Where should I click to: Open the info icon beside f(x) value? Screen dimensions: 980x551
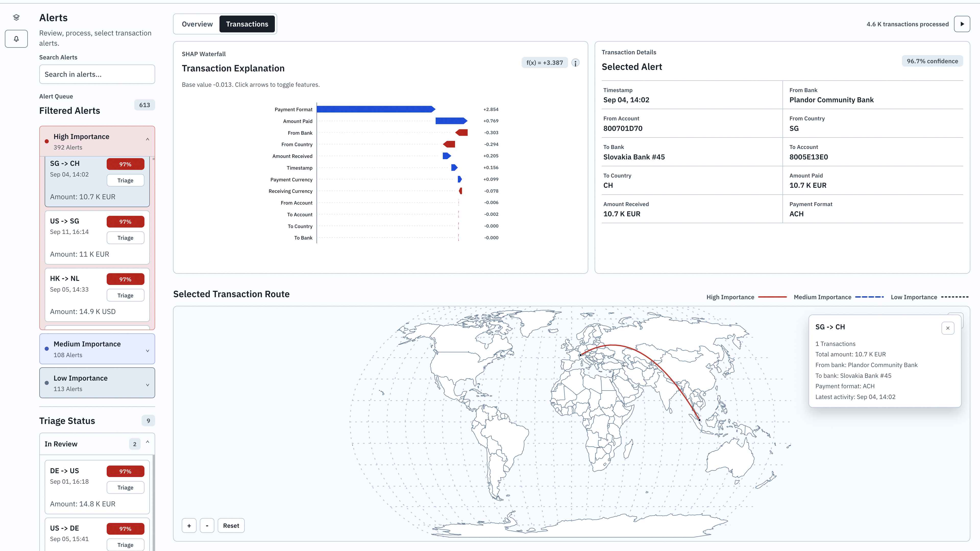(x=575, y=63)
